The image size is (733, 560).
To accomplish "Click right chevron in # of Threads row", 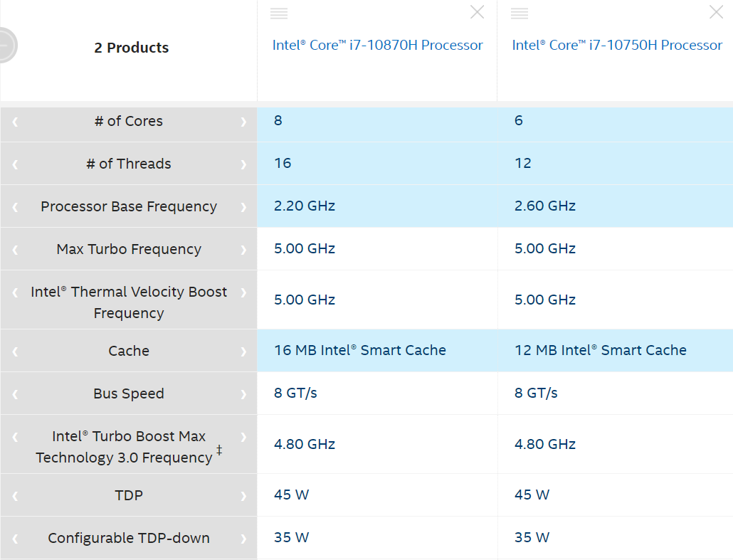I will (x=243, y=164).
